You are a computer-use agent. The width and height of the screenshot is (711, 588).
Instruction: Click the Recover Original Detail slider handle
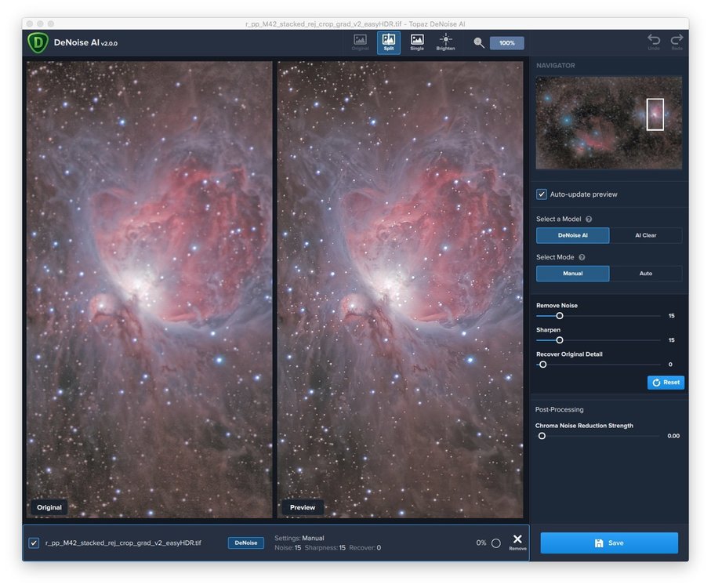542,365
